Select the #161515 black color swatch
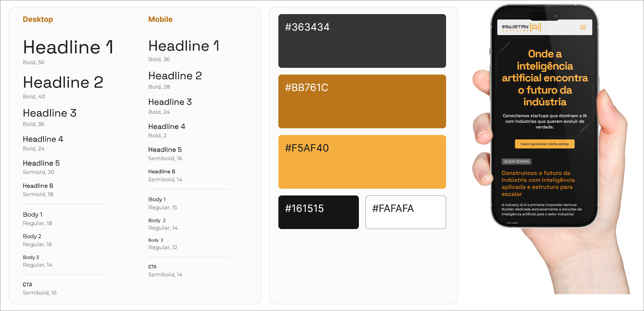The image size is (644, 311). coord(318,212)
